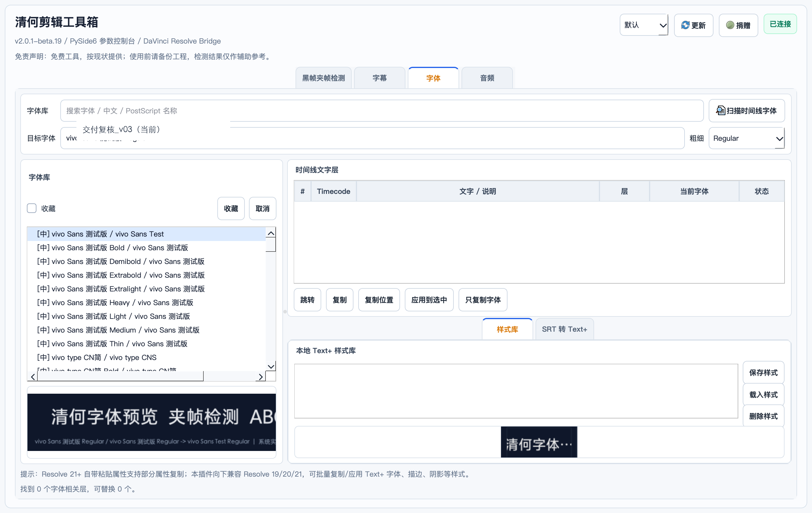Click the font list horizontal scrollbar thumb

pyautogui.click(x=120, y=377)
